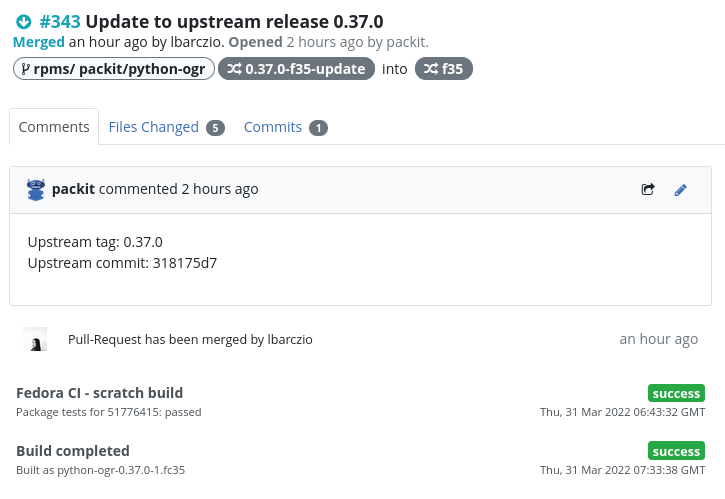The height and width of the screenshot is (499, 725).
Task: Click the reply share icon on packit comment
Action: tap(648, 189)
